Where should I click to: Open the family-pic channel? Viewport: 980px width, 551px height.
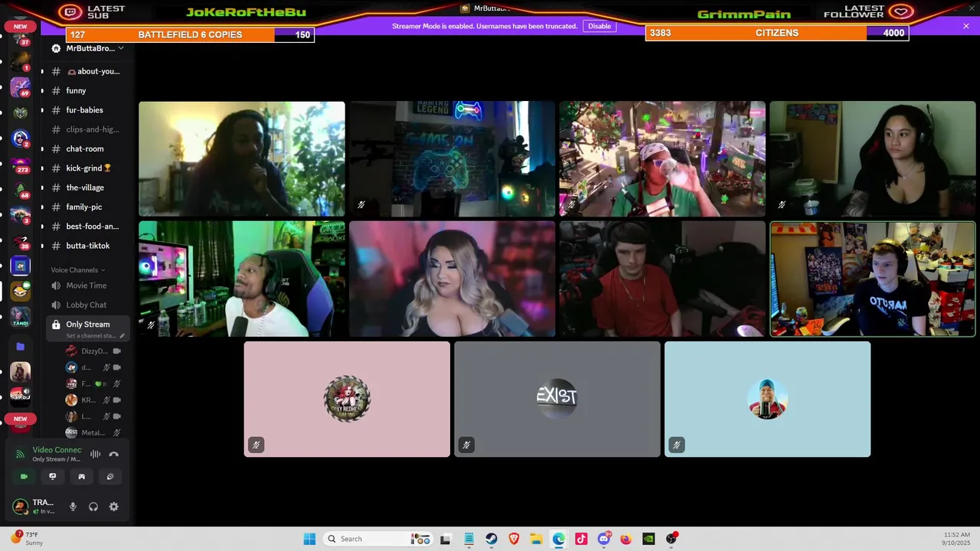click(x=87, y=207)
